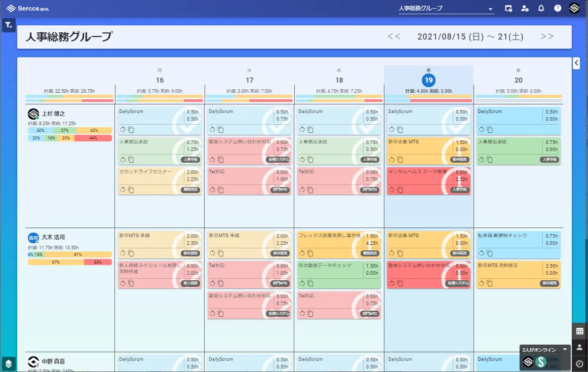Open Tuesday 勤怠システム問い合わせ対応 card of 上杉
Image resolution: width=588 pixels, height=372 pixels.
click(x=249, y=151)
